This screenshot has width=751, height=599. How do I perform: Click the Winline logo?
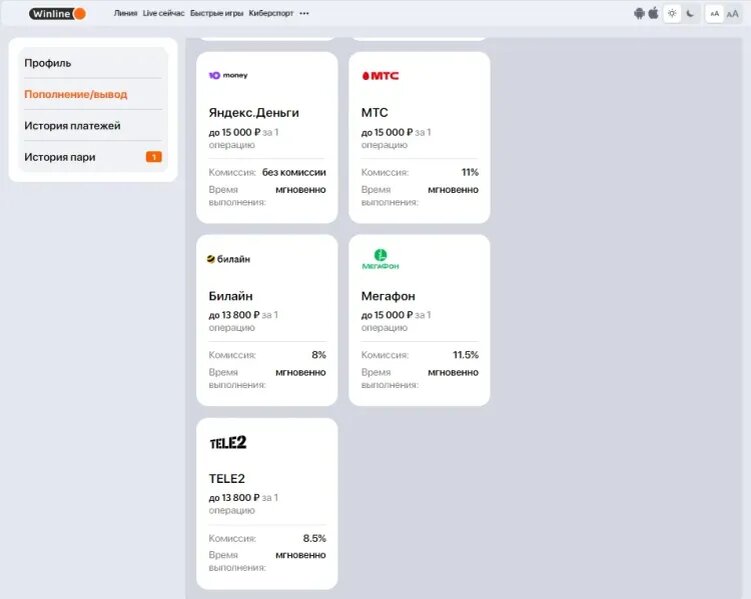(57, 13)
